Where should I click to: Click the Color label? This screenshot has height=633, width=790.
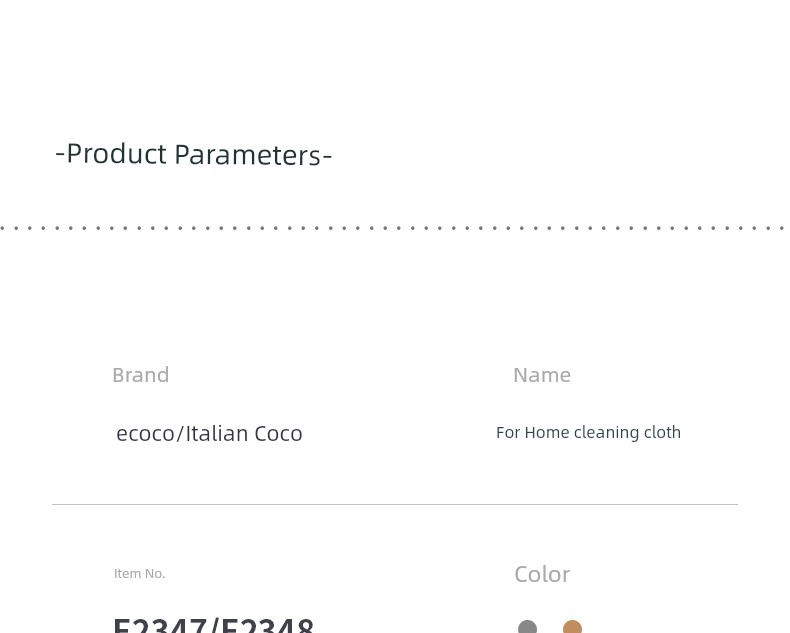point(542,575)
